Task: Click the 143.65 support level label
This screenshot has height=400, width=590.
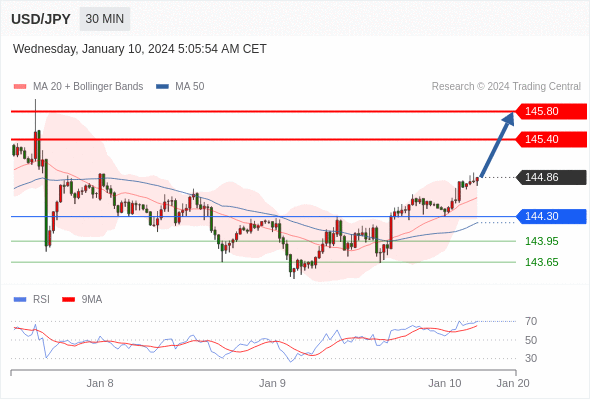Action: pos(541,262)
